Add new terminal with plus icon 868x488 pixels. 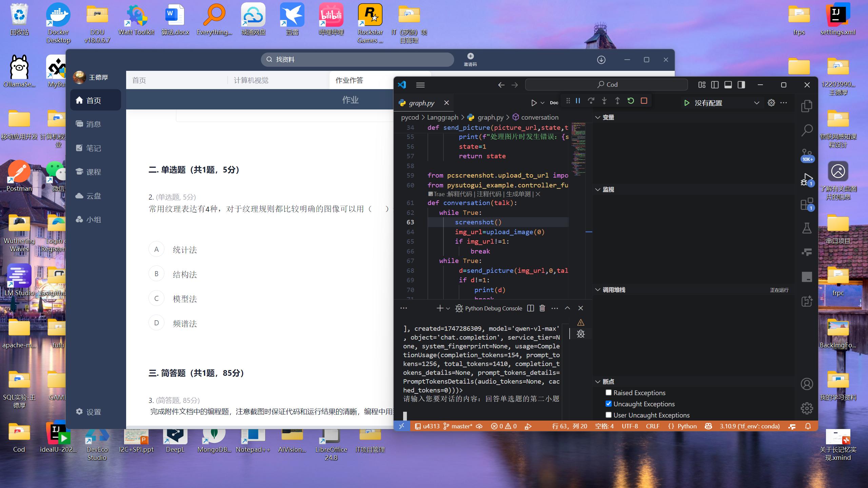(440, 308)
